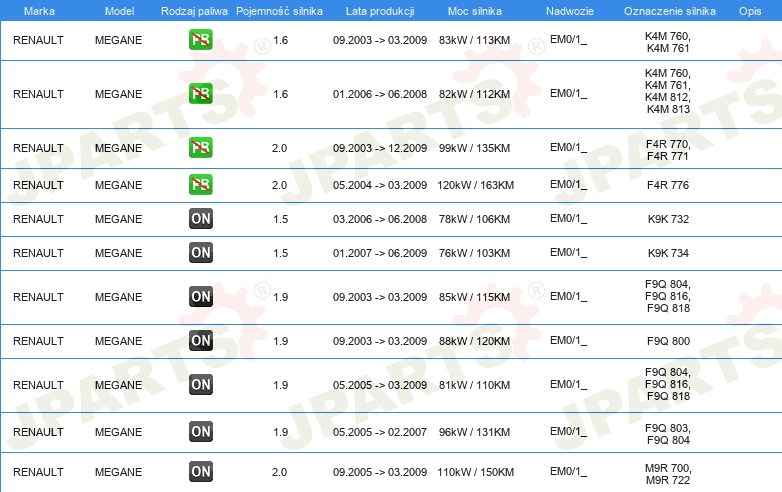Click MEGANE in the F4R 776 row

pyautogui.click(x=118, y=185)
